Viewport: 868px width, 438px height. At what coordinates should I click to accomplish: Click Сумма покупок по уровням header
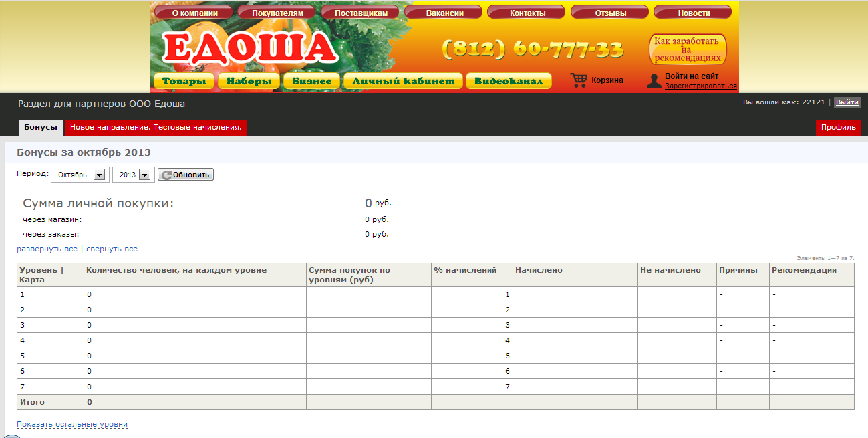pos(369,275)
